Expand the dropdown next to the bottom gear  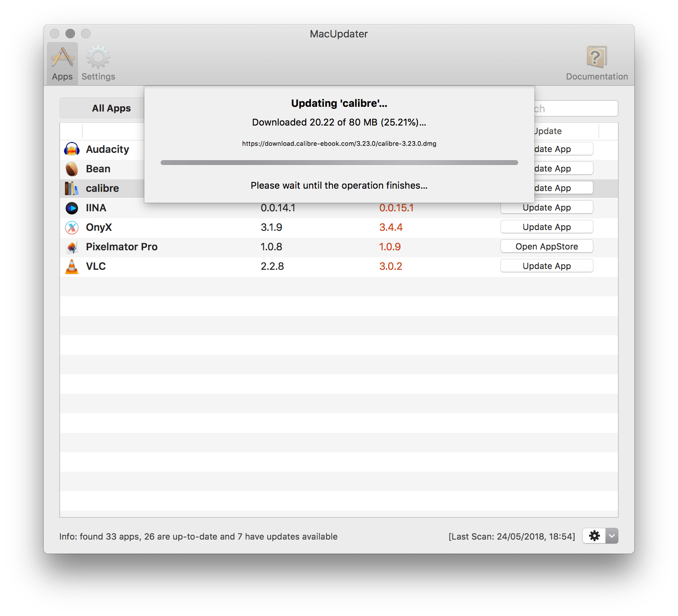coord(611,536)
